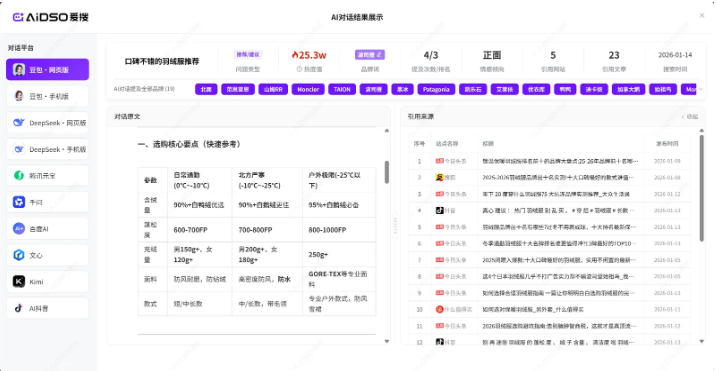
Task: Open the source article title in row 7
Action: coord(560,260)
